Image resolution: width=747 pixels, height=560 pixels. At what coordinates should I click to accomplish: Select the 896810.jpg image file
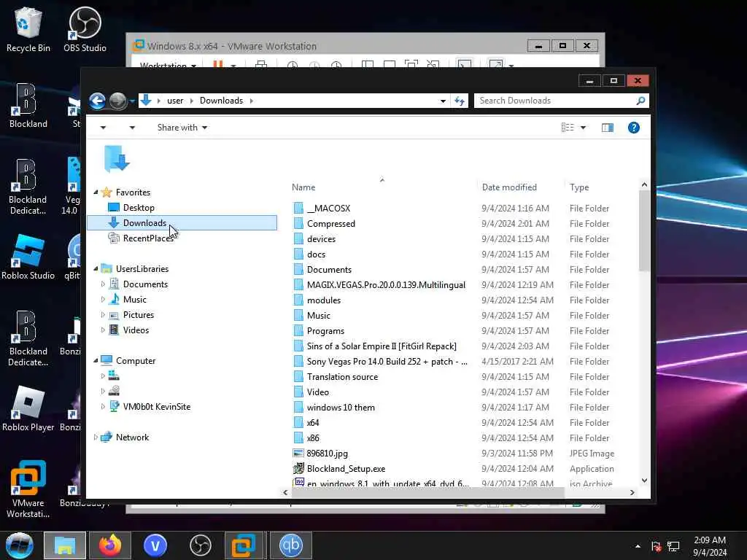[x=327, y=454]
